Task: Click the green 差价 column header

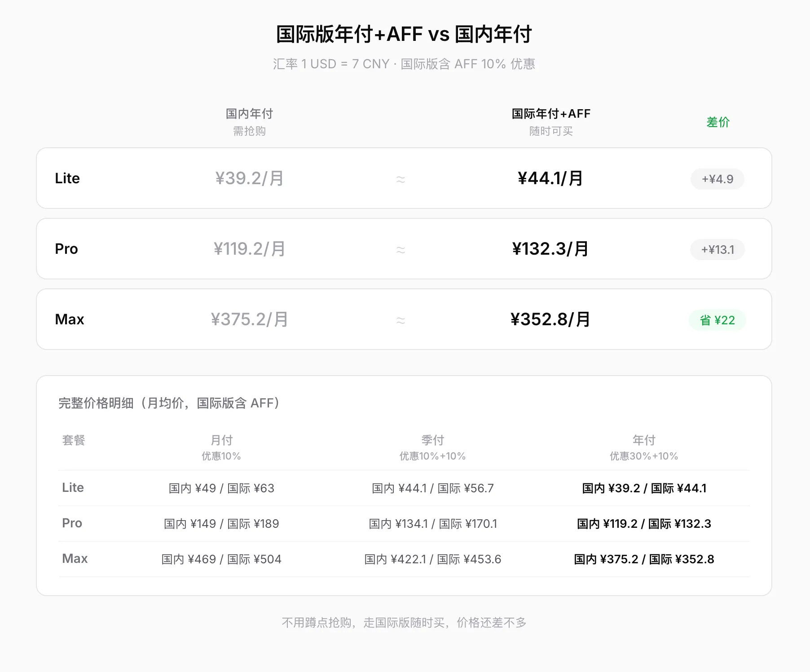Action: click(x=718, y=122)
